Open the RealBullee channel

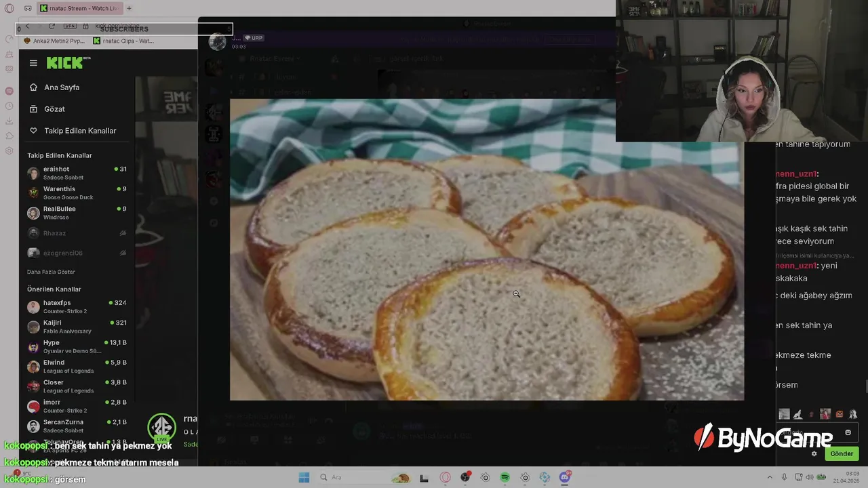(x=77, y=213)
